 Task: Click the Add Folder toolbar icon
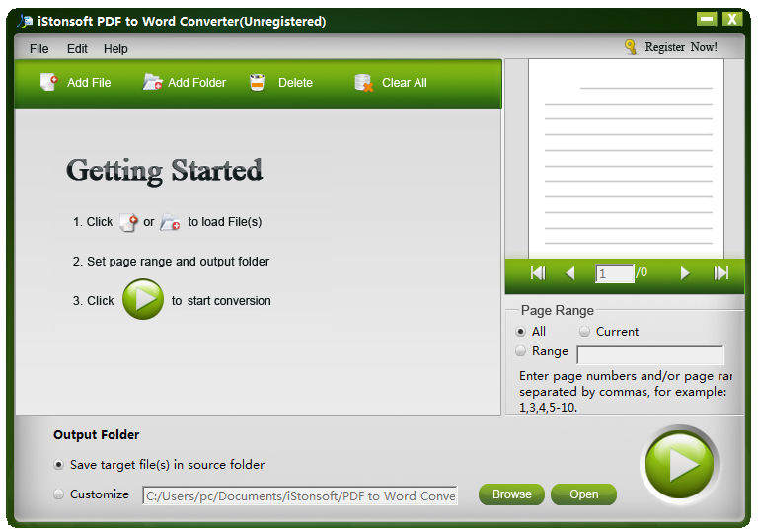pyautogui.click(x=152, y=82)
